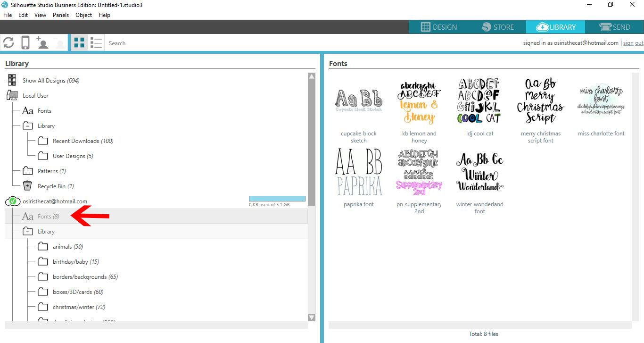Open the Panels menu
The width and height of the screenshot is (644, 343).
coord(61,15)
